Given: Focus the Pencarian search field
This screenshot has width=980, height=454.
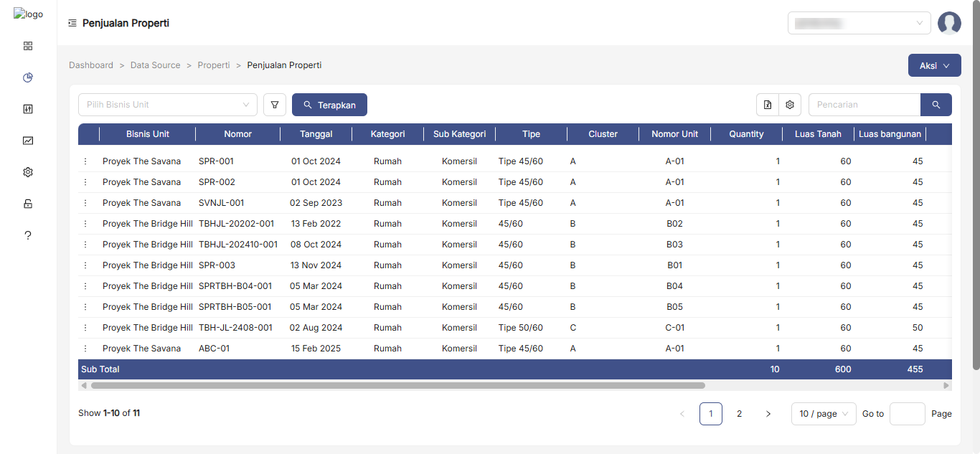Looking at the screenshot, I should tap(864, 105).
